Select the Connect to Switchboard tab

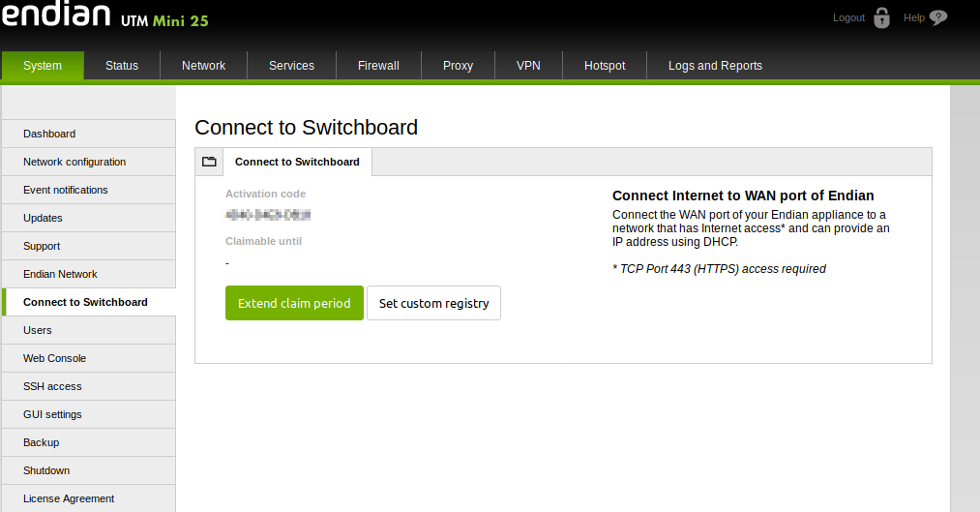click(297, 162)
